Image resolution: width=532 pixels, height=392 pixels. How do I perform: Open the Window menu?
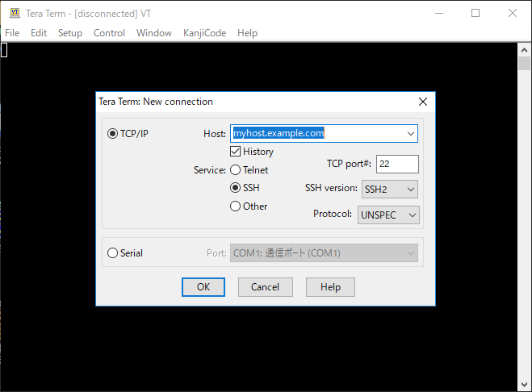click(x=154, y=33)
